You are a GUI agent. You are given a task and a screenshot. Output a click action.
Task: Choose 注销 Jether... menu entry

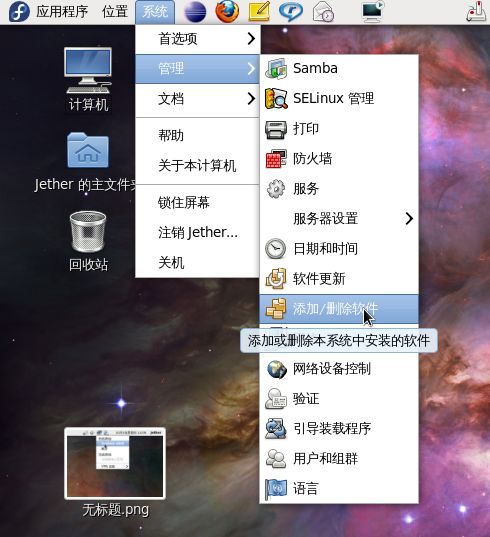pos(198,233)
